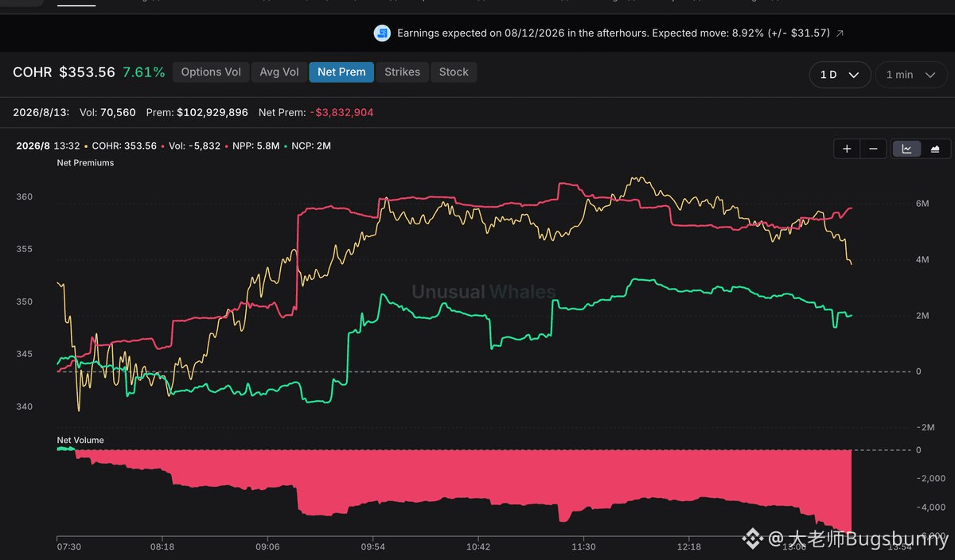The height and width of the screenshot is (560, 955).
Task: Select the Options Vol tab
Action: [x=211, y=72]
